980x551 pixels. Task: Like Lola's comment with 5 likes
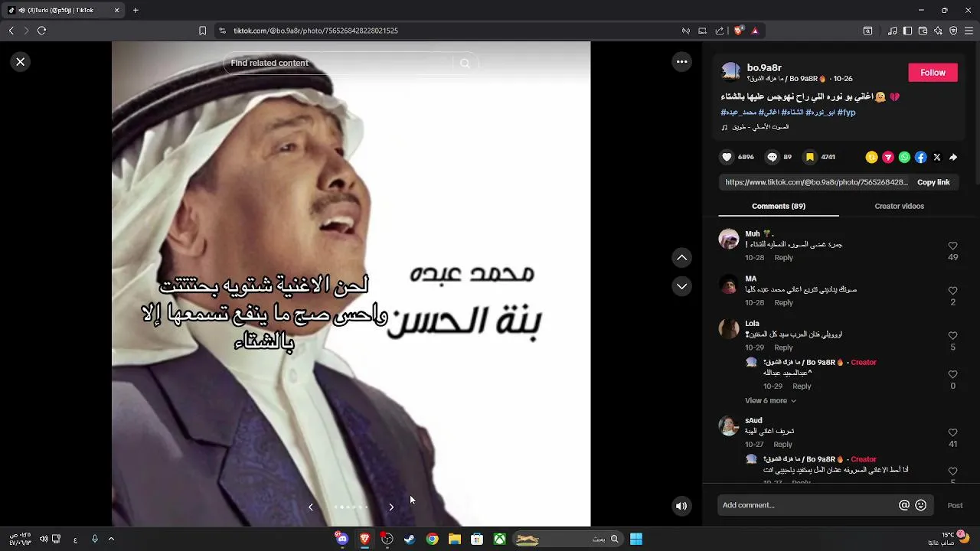pyautogui.click(x=953, y=336)
